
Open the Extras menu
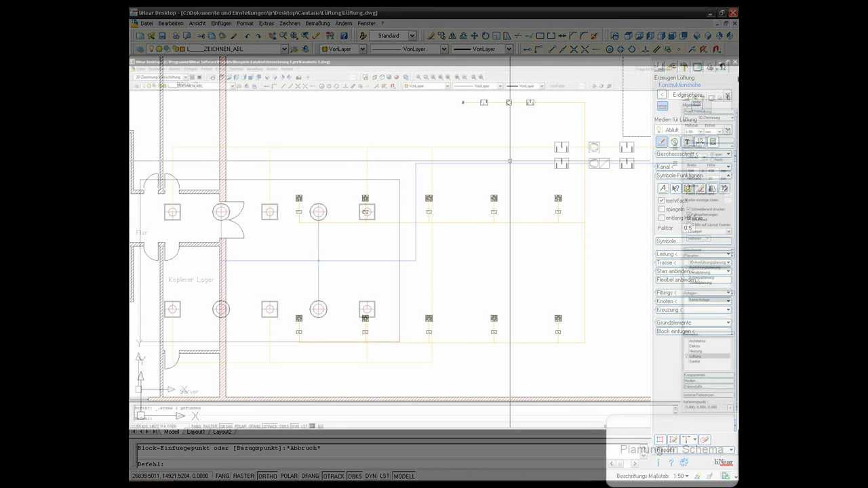[267, 24]
